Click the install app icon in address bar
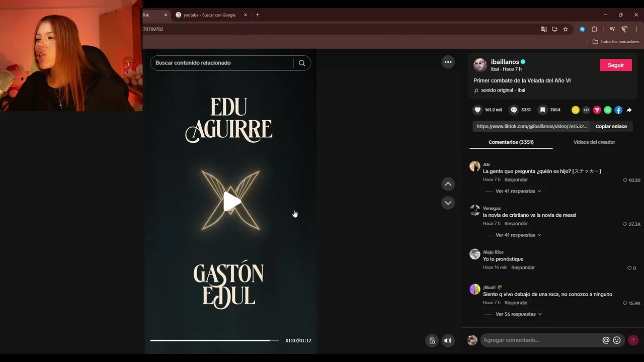This screenshot has height=362, width=644. pos(554,29)
